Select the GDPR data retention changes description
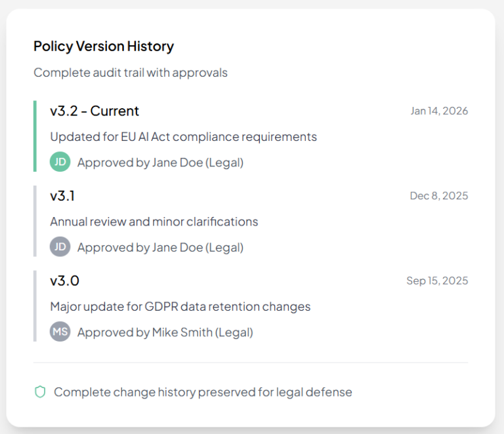504x434 pixels. point(180,306)
